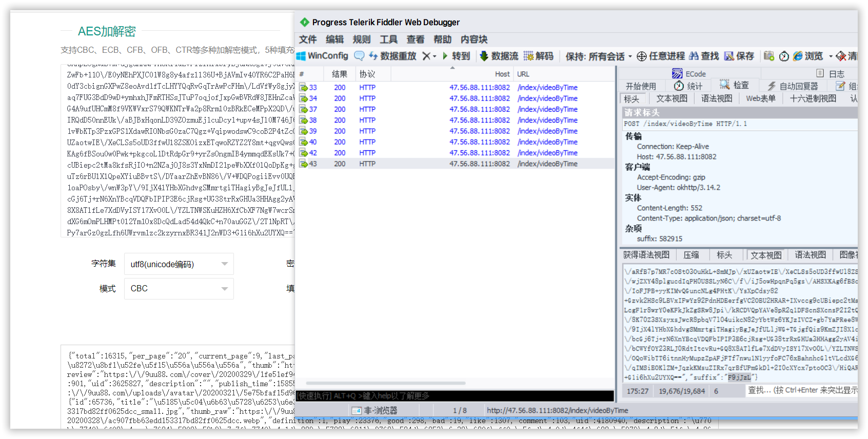Open the 内容块 menu
Image resolution: width=868 pixels, height=439 pixels.
point(474,39)
